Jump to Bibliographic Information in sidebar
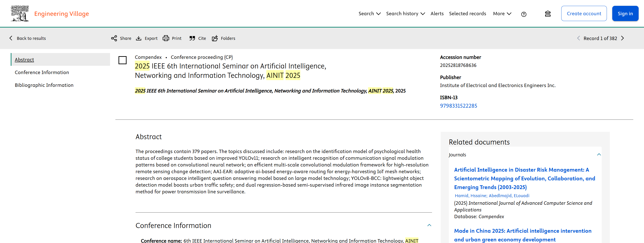 pos(44,85)
